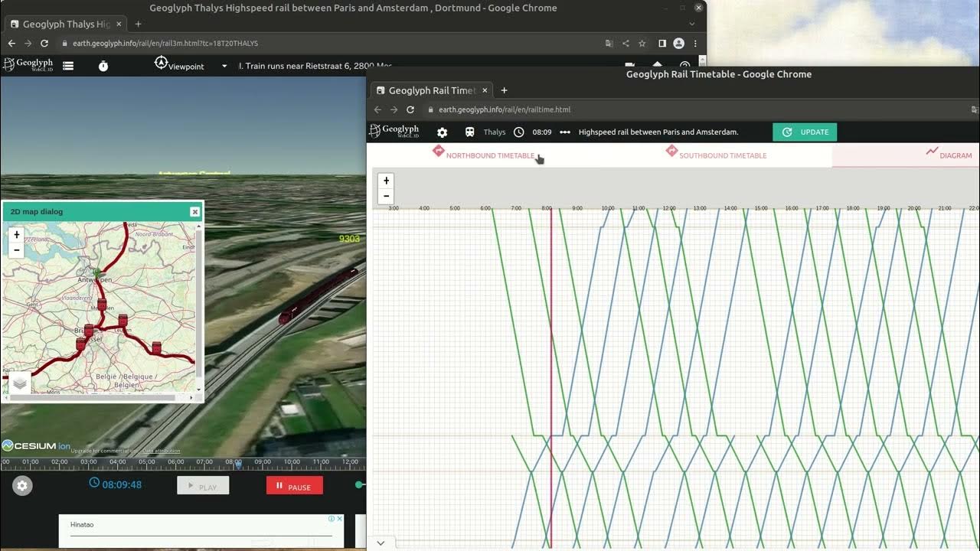Viewport: 980px width, 551px height.
Task: Click the train icon beside Thalys
Action: pos(469,132)
